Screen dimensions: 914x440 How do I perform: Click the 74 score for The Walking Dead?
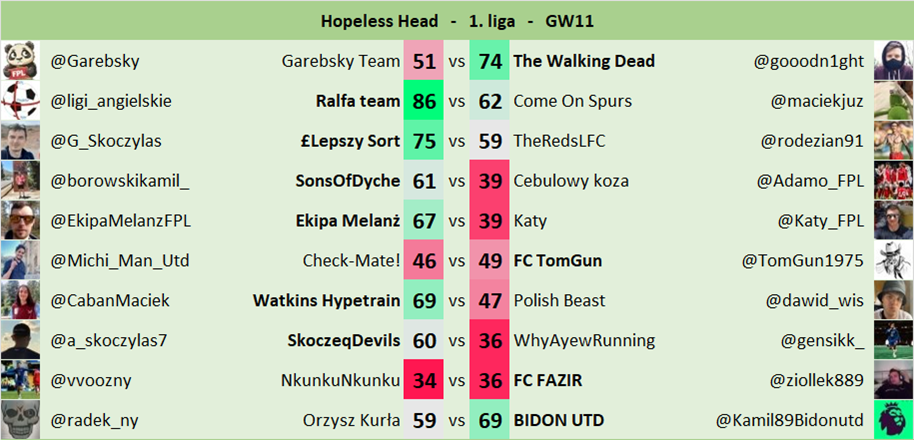[x=490, y=61]
